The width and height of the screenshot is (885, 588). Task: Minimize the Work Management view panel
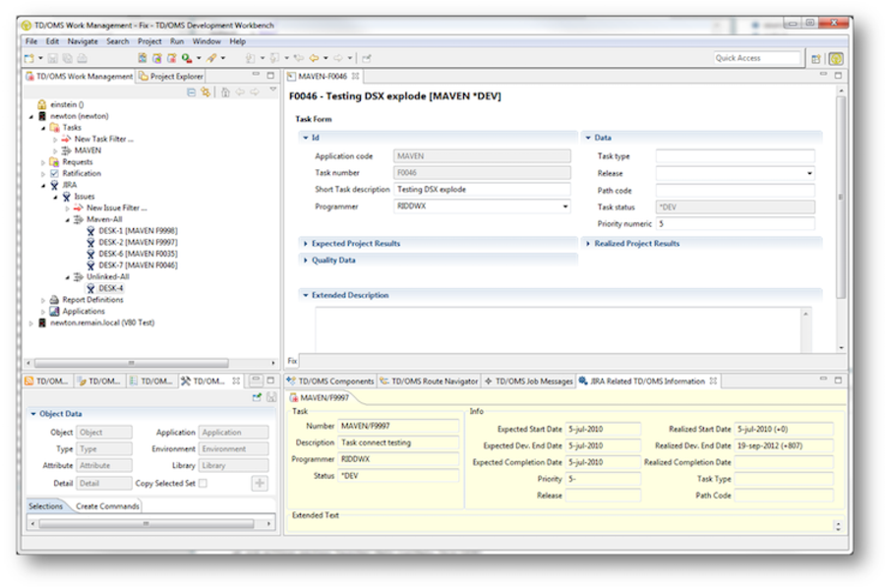coord(256,74)
